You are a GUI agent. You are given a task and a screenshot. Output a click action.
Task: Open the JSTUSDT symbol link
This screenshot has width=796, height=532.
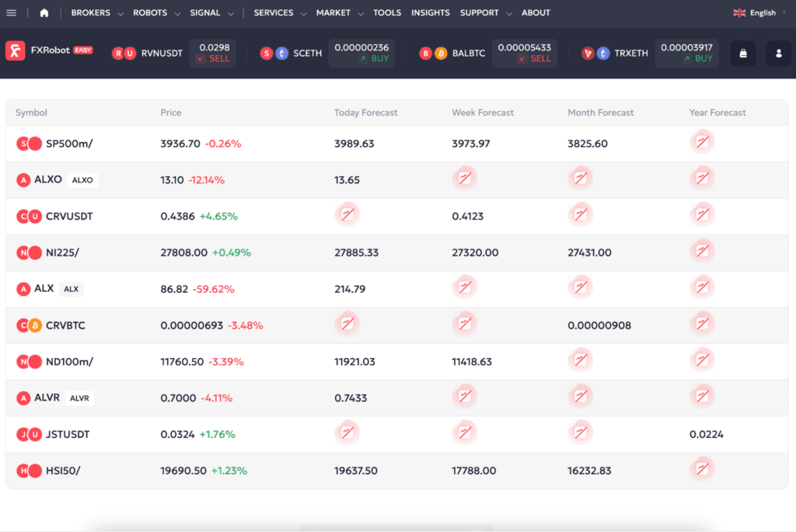[x=68, y=434]
